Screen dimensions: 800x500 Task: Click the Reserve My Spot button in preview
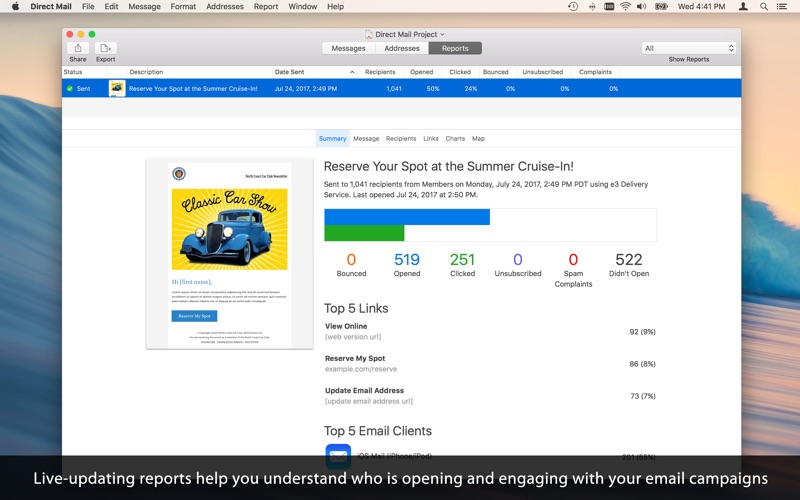click(x=194, y=316)
